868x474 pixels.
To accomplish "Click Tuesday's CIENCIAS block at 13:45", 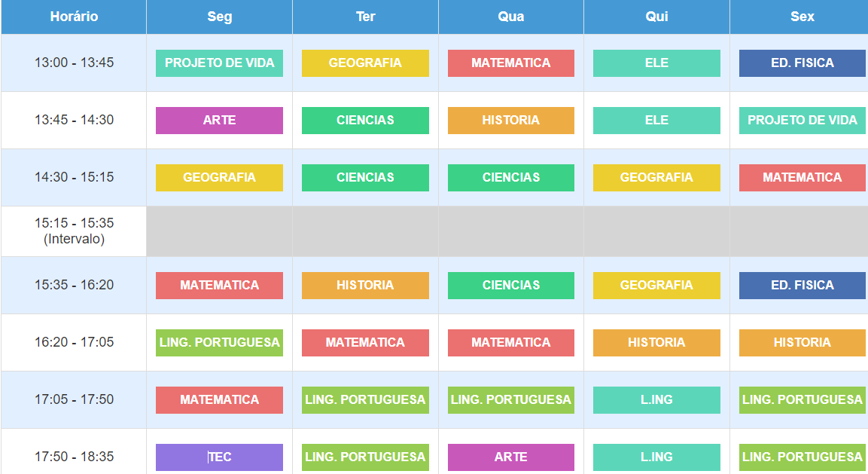I will 365,121.
